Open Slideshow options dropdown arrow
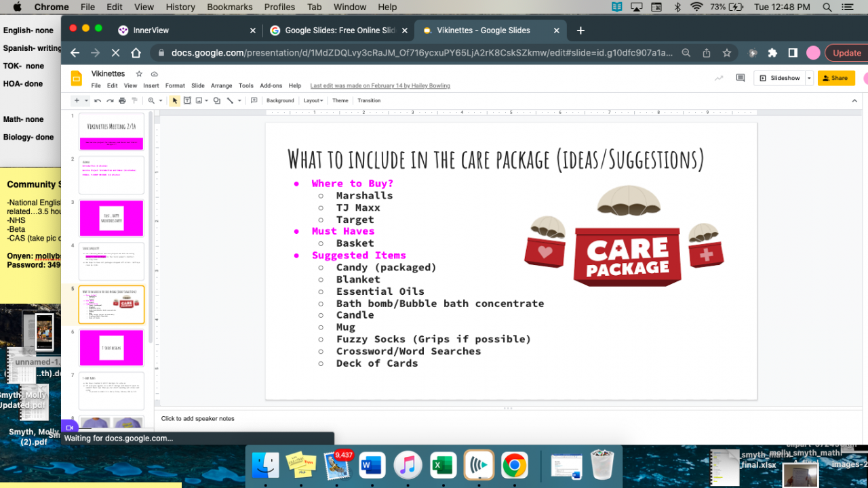Image resolution: width=868 pixels, height=488 pixels. (808, 78)
